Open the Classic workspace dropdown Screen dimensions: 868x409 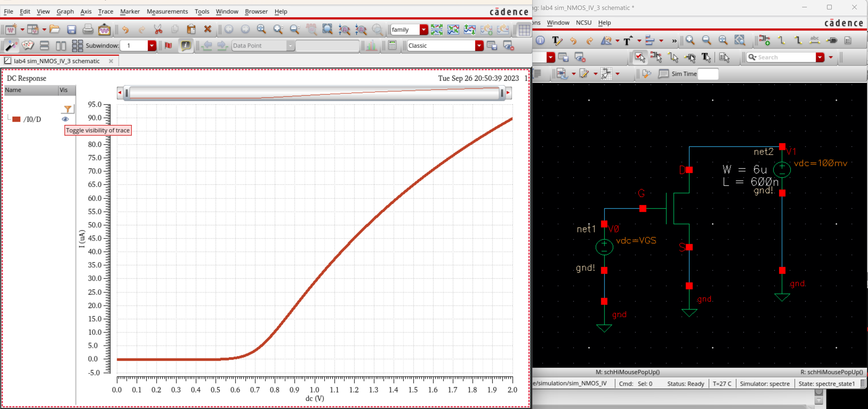pyautogui.click(x=479, y=46)
